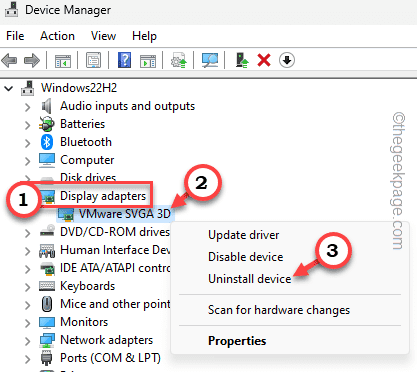
Task: Expand the Computer category
Action: 27,161
